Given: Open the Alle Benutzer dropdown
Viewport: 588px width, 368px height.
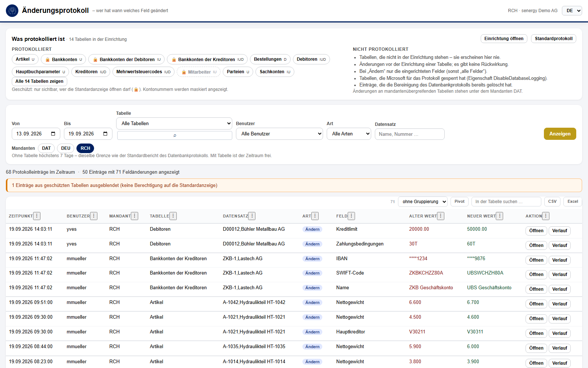Looking at the screenshot, I should click(279, 134).
